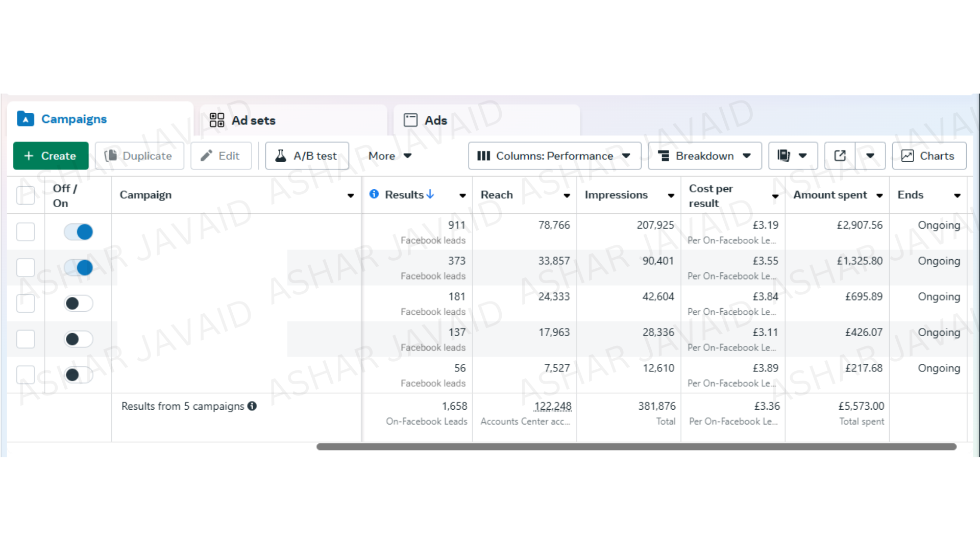Screen dimensions: 980x551
Task: Expand the Breakdown dropdown
Action: coord(704,156)
